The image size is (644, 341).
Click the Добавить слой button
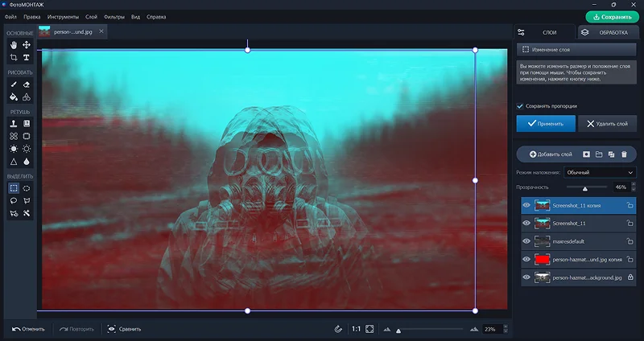551,154
